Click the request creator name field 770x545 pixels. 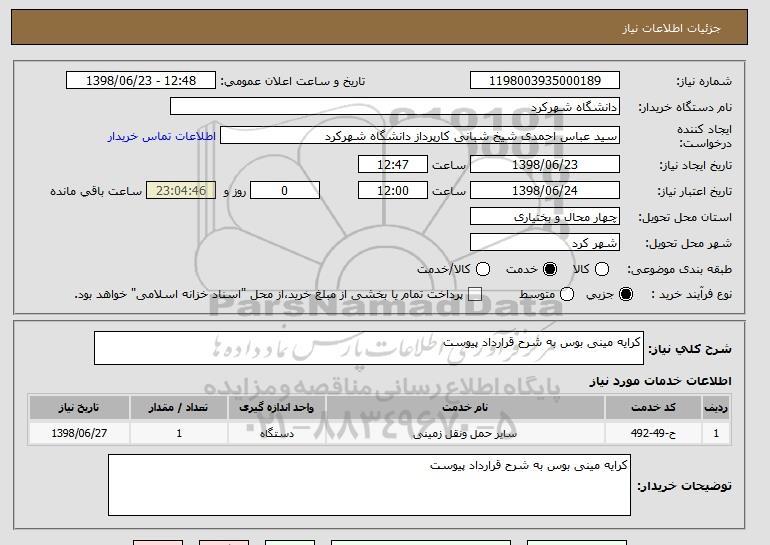pos(420,136)
